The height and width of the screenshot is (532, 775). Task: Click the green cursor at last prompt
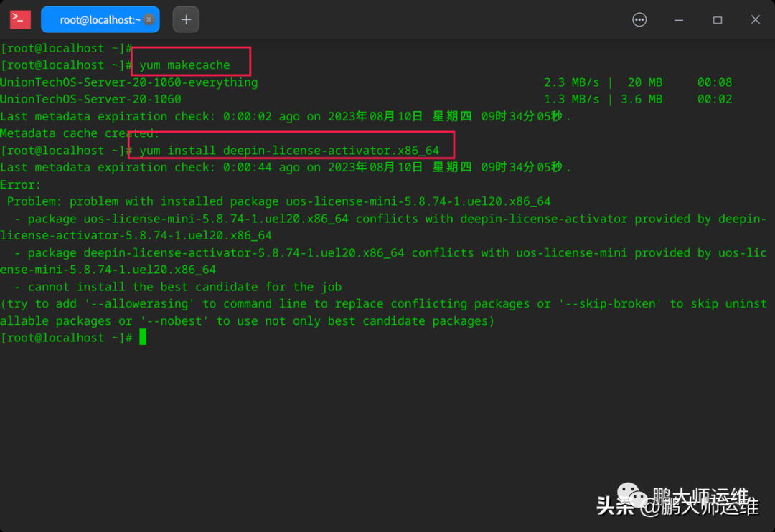tap(143, 338)
